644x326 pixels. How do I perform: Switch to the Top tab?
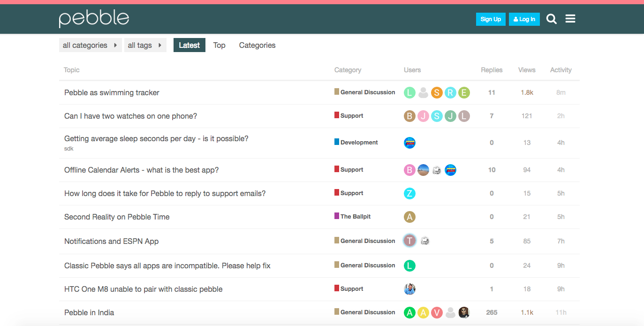(x=219, y=45)
